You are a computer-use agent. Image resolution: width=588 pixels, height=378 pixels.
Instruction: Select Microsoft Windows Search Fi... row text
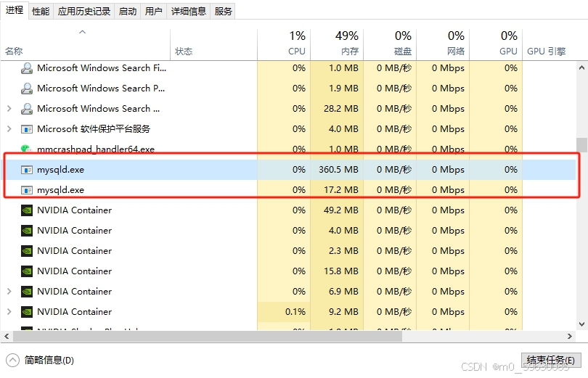(102, 67)
